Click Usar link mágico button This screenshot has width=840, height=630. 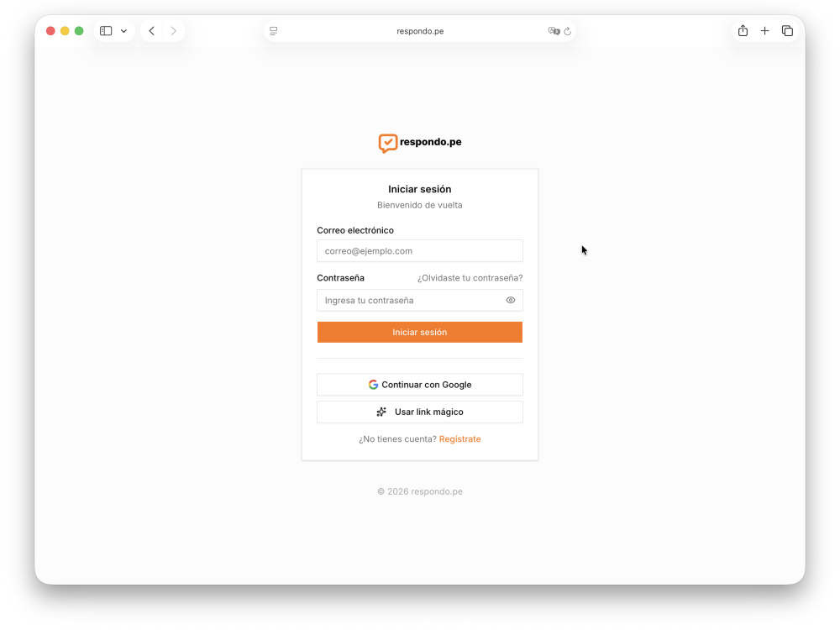tap(420, 412)
